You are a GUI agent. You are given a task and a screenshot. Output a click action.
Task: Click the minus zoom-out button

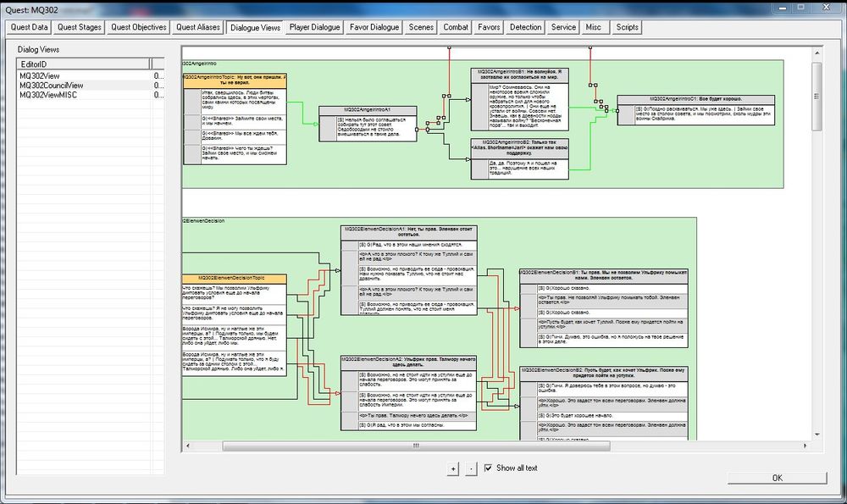(x=471, y=468)
